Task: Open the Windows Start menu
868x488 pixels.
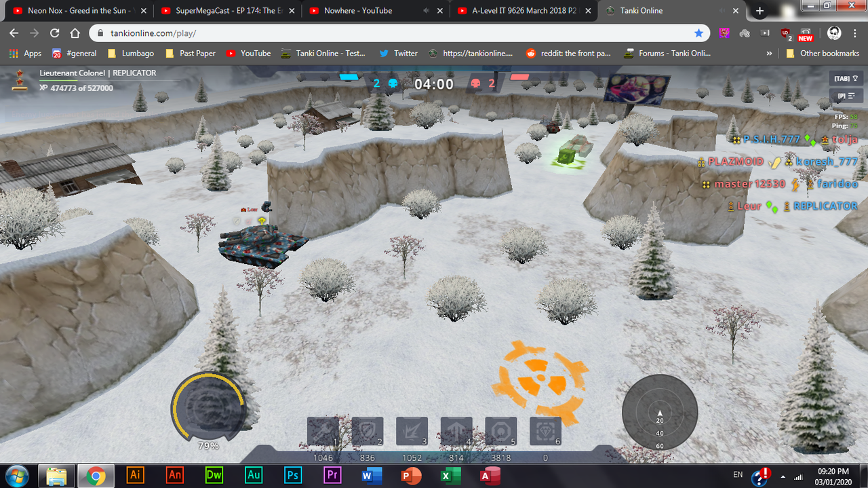Action: coord(18,475)
